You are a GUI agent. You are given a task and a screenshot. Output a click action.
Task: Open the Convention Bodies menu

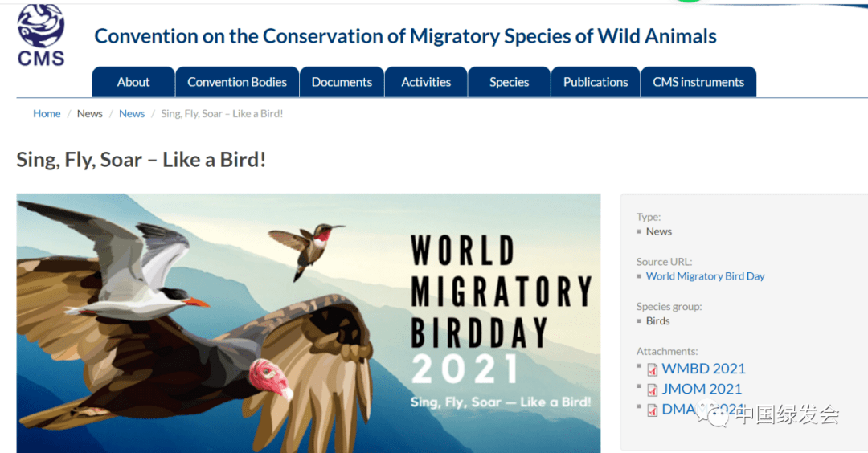coord(237,82)
